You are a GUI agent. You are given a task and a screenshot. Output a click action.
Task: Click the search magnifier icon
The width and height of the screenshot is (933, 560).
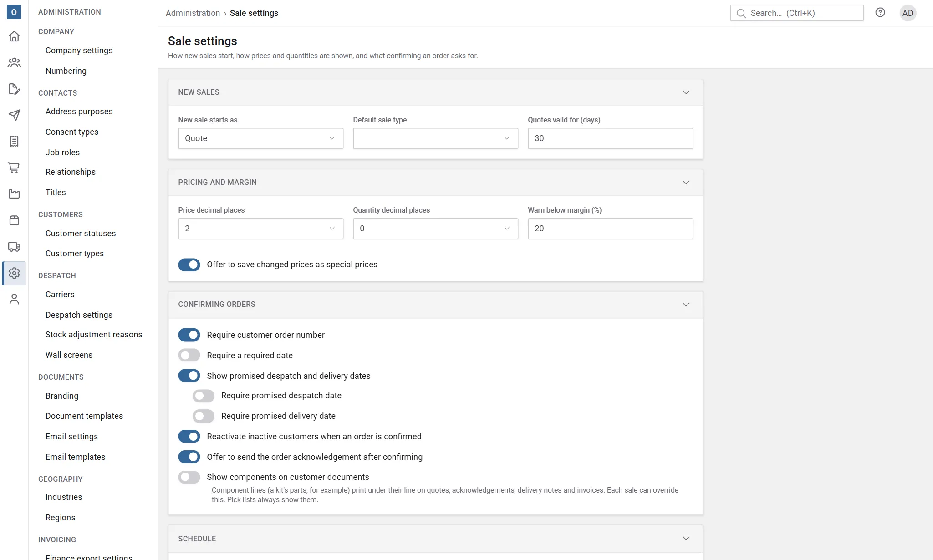click(x=741, y=13)
